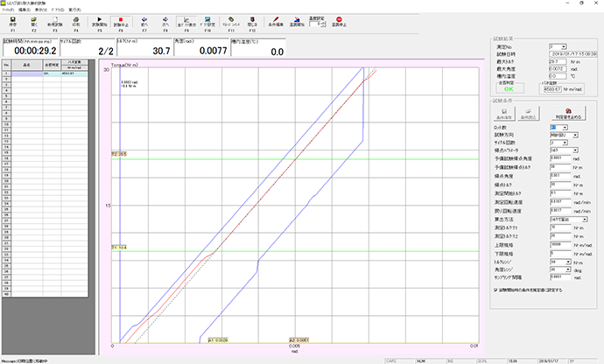Click the 戻り回転速度 input field

(560, 211)
